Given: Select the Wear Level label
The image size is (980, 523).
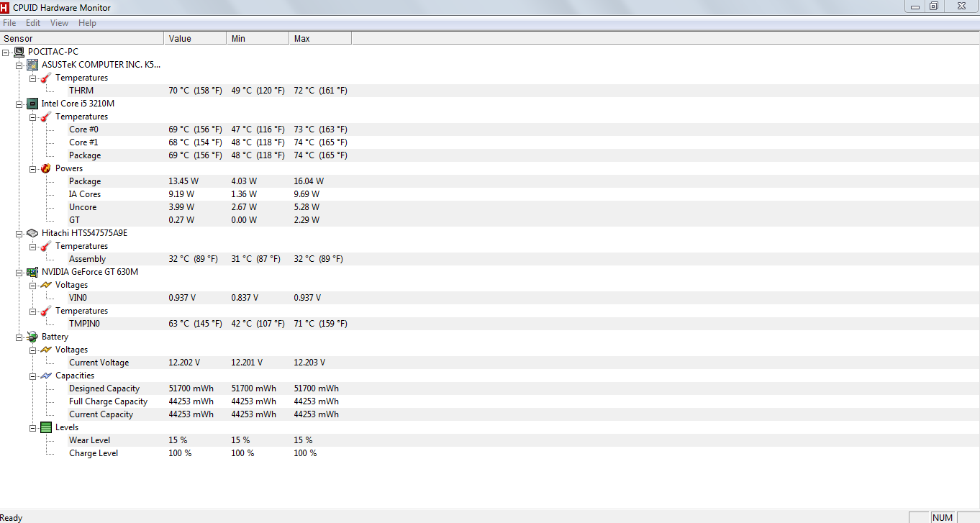Looking at the screenshot, I should coord(90,440).
